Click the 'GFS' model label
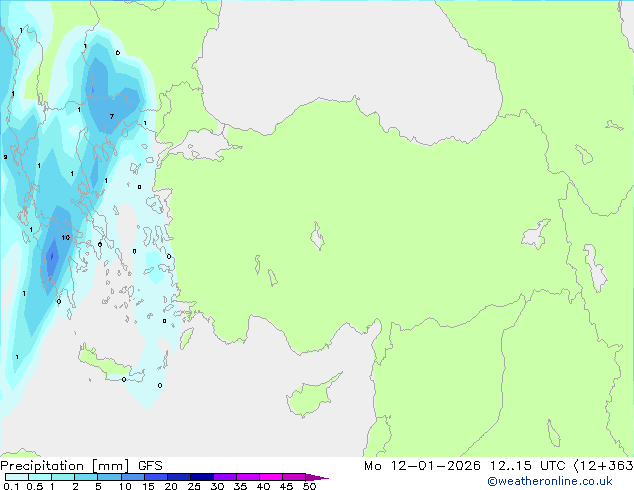Screen dimensions: 634x490 point(150,466)
